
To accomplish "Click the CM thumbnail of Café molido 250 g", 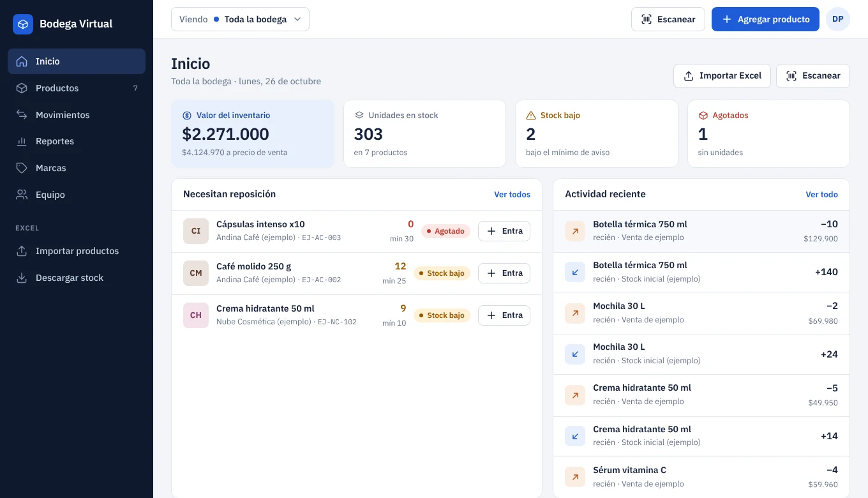I will 196,273.
